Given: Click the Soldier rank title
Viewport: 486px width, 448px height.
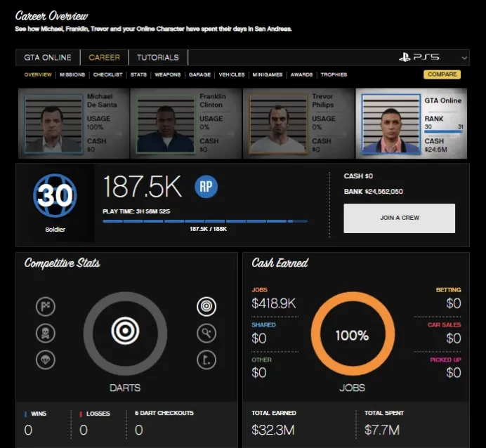Looking at the screenshot, I should (x=55, y=230).
